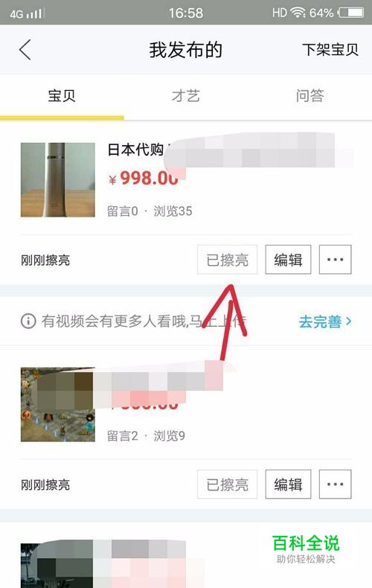Tap 已擦亮 for the second listing
Image resolution: width=372 pixels, height=588 pixels.
click(227, 484)
